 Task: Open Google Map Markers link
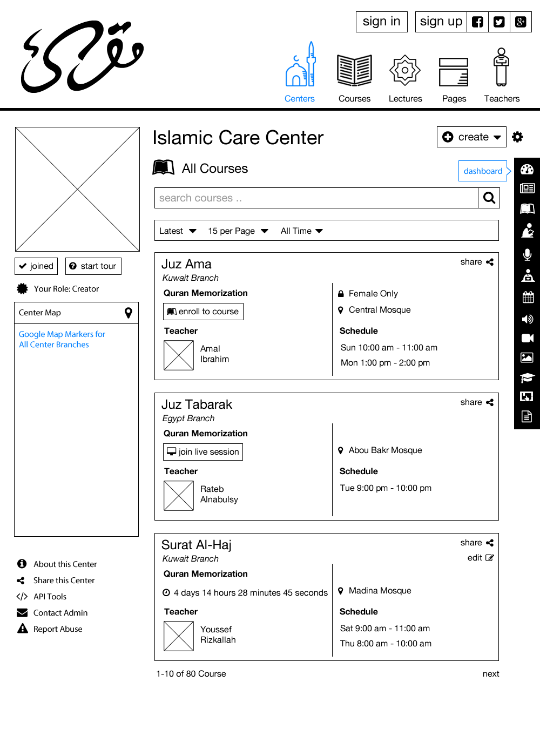pos(62,339)
